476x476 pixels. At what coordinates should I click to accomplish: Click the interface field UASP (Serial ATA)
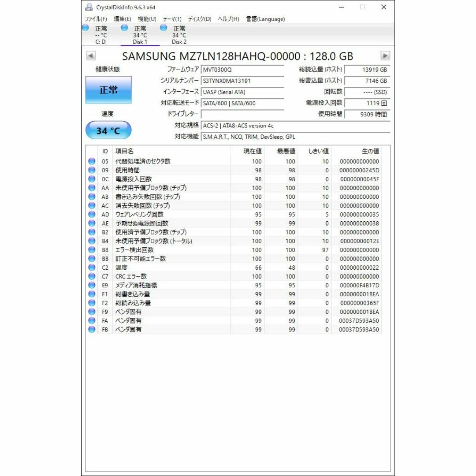[242, 92]
